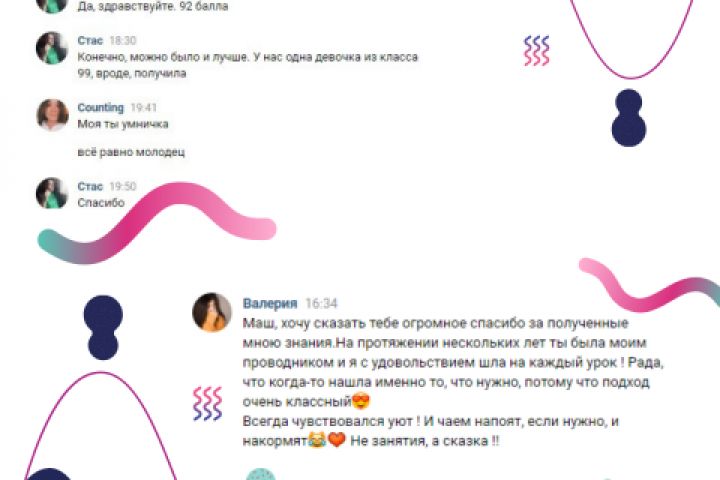Click the squiggly lines icon left of Валерия's message

(208, 404)
